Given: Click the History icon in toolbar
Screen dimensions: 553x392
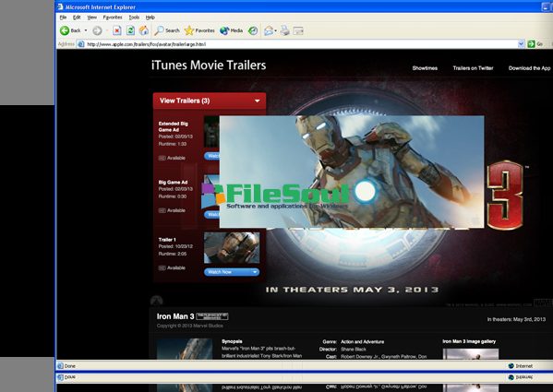Looking at the screenshot, I should click(253, 31).
